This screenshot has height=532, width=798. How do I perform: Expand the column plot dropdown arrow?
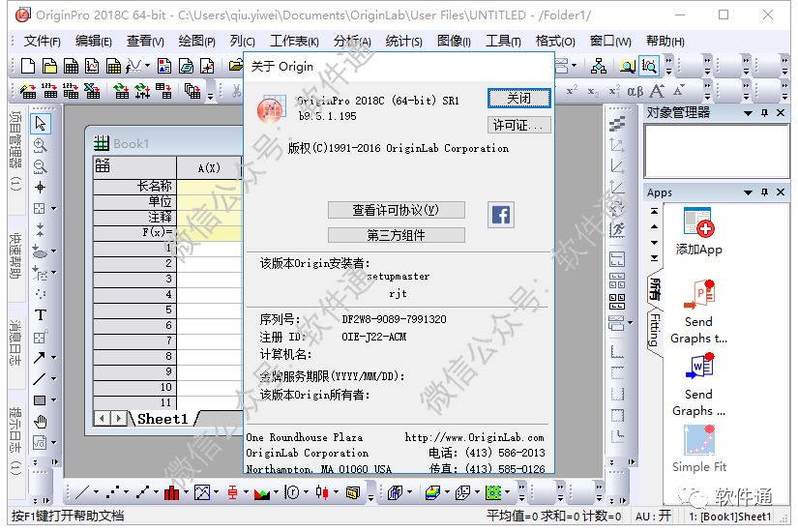pyautogui.click(x=186, y=492)
